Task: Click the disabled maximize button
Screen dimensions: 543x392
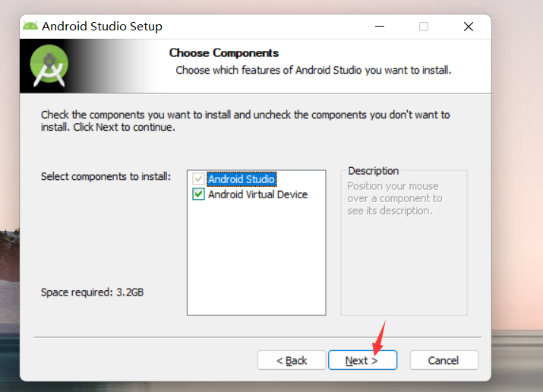Action: pyautogui.click(x=424, y=27)
